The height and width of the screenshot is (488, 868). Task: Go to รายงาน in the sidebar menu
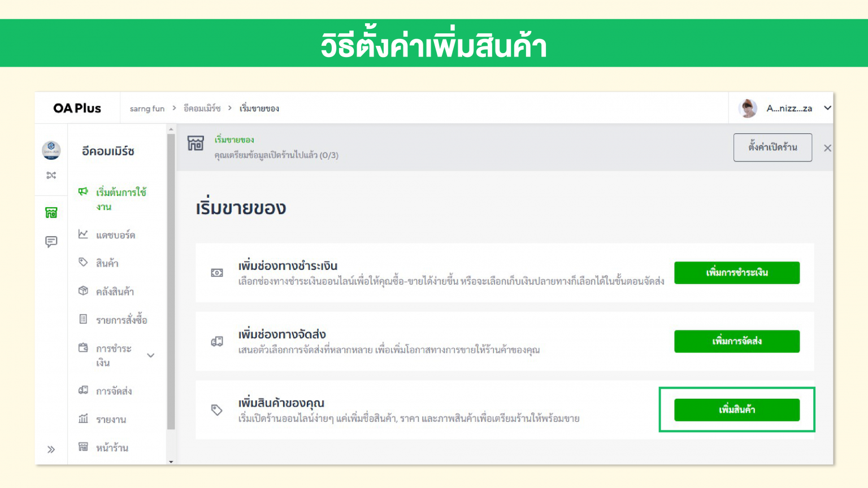111,420
